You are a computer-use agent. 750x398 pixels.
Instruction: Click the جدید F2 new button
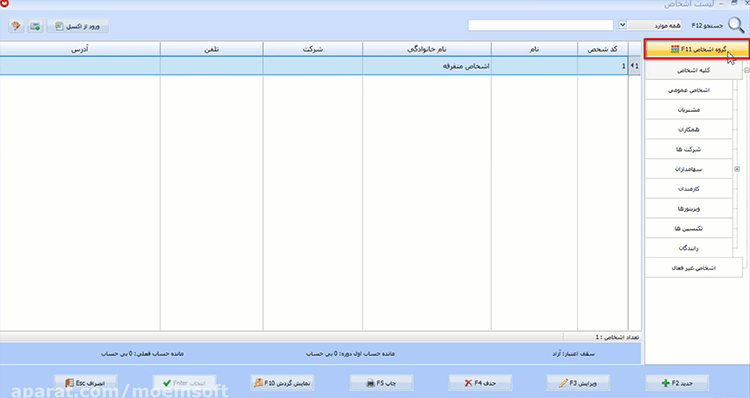coord(677,383)
